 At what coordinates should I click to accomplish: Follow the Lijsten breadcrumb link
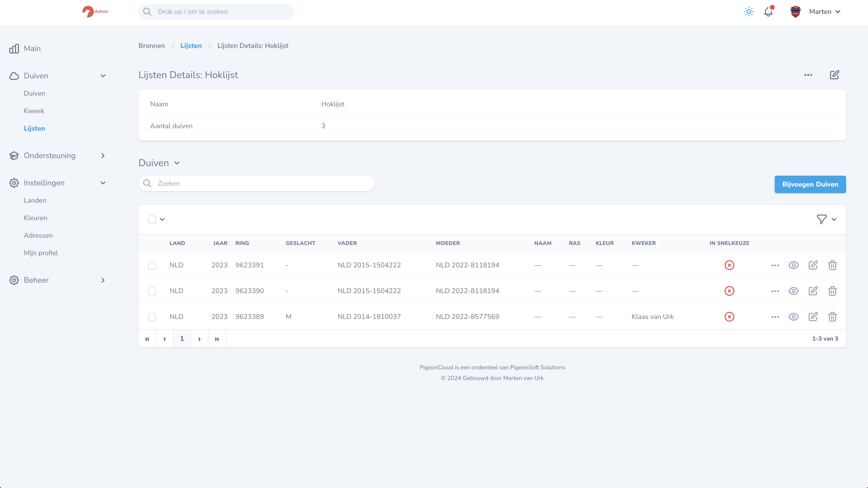click(191, 46)
